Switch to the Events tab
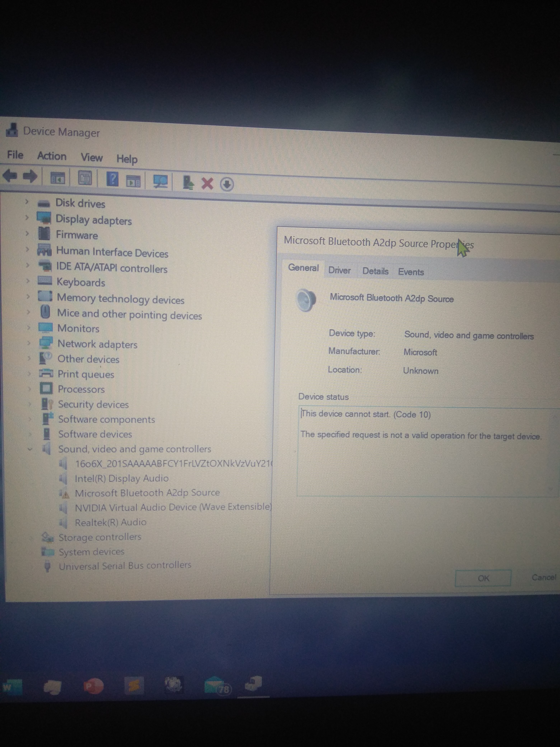Screen dimensions: 560x747 pos(410,272)
